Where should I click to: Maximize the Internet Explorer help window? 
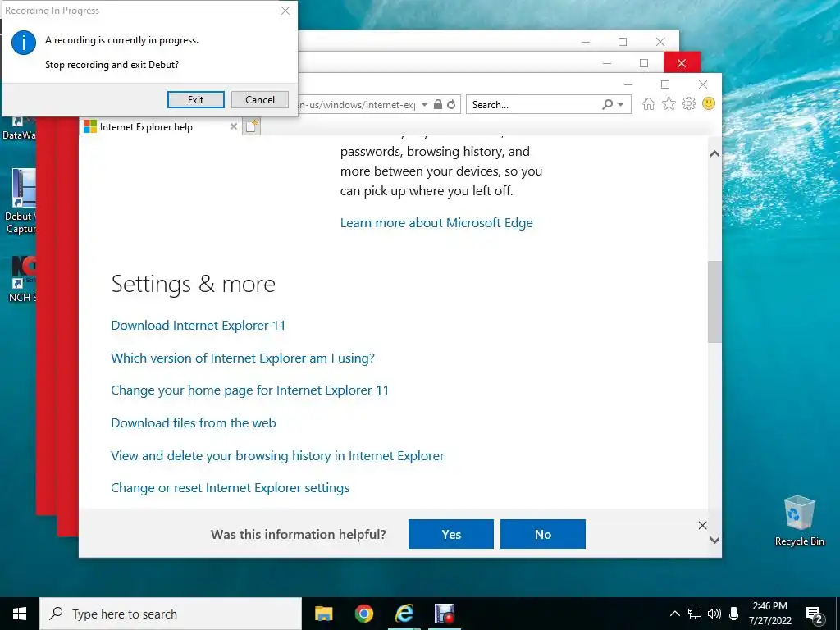pyautogui.click(x=665, y=84)
